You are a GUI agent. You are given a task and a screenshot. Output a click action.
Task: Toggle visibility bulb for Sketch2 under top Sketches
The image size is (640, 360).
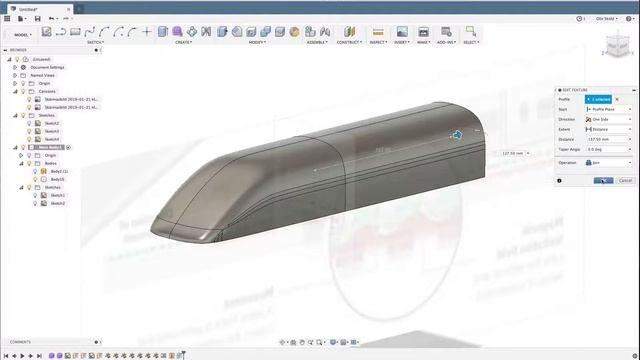(x=29, y=123)
